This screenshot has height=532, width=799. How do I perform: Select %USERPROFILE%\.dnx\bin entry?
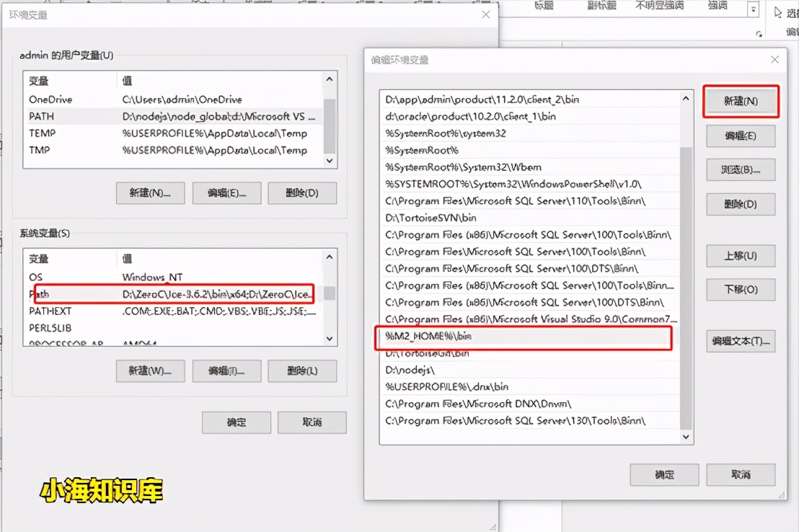coord(531,387)
